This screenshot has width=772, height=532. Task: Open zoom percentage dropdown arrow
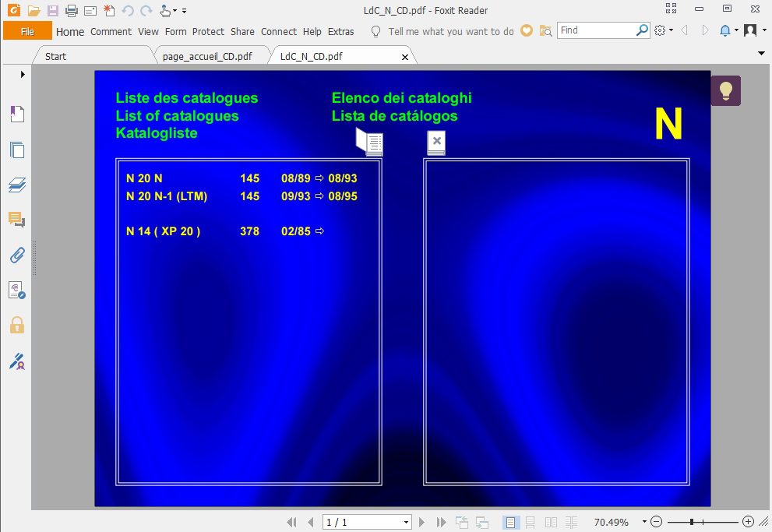point(644,522)
